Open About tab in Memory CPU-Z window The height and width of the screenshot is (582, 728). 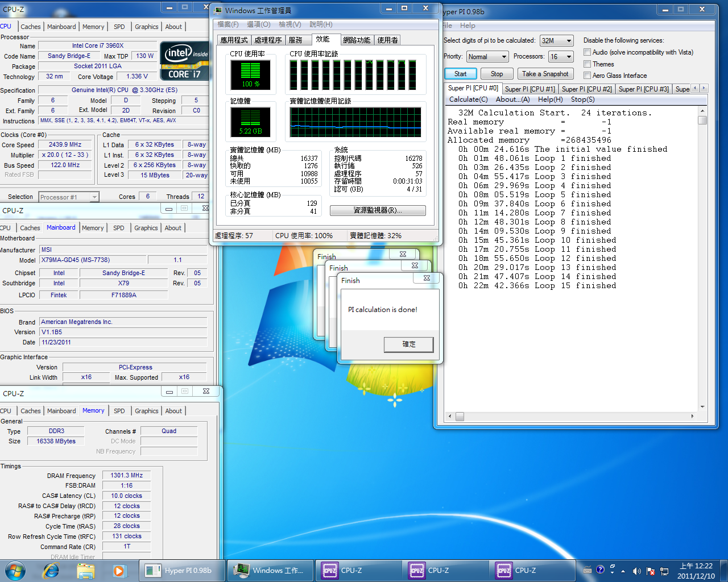174,411
